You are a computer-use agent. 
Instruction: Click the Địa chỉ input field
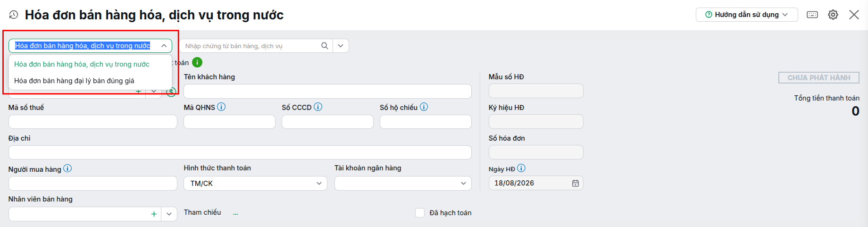(240, 152)
